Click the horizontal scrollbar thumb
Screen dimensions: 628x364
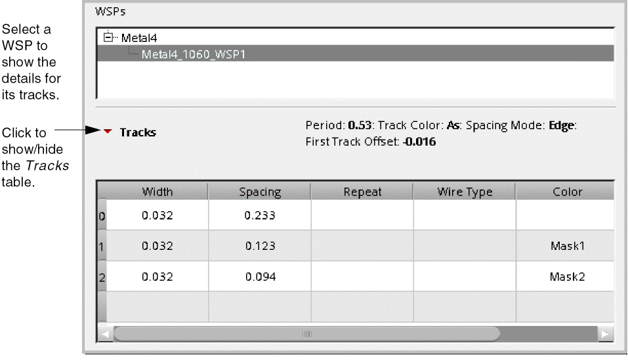(x=306, y=334)
